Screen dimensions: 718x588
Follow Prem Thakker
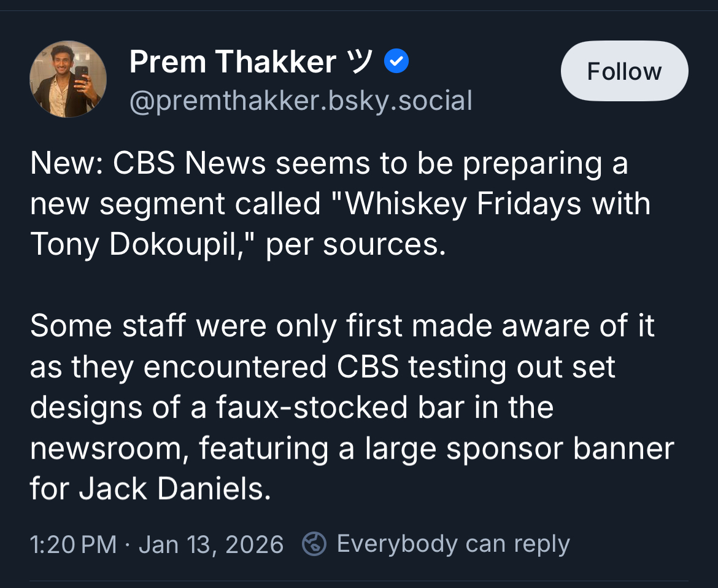click(x=624, y=71)
